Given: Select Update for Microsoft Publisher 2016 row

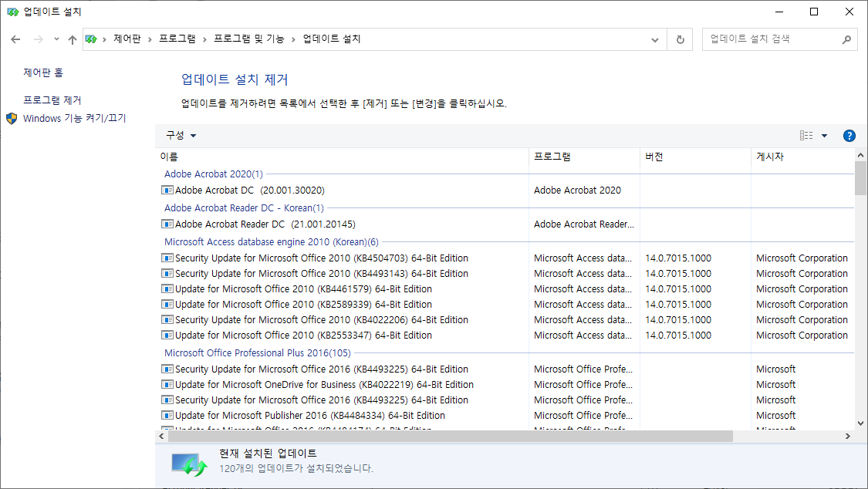Looking at the screenshot, I should [x=506, y=416].
